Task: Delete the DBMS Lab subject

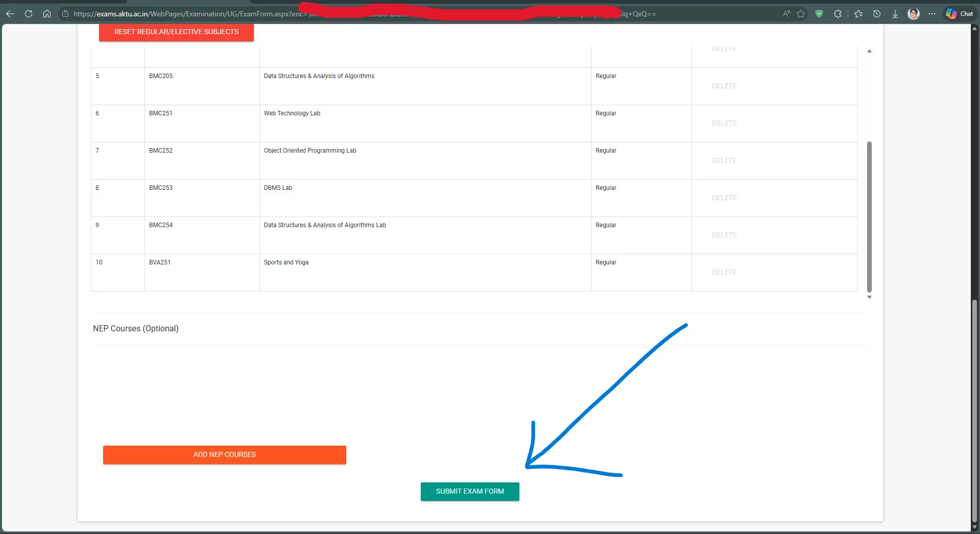Action: point(724,198)
